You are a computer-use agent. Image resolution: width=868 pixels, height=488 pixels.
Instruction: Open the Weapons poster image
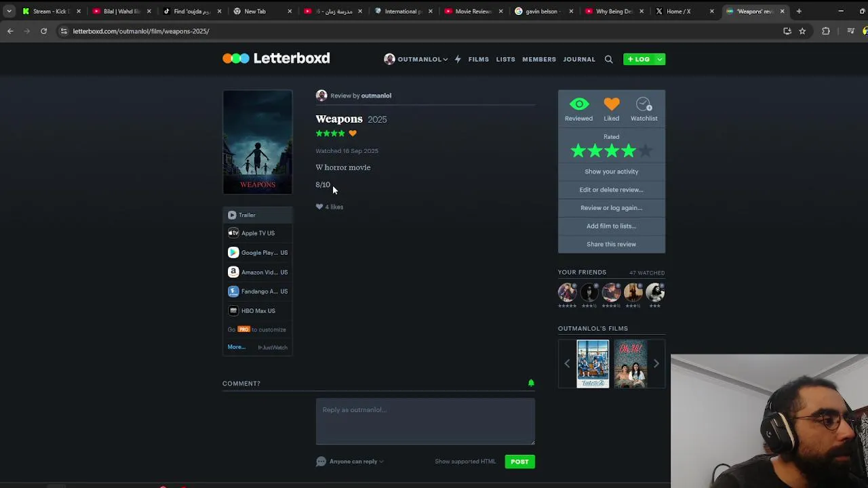258,142
